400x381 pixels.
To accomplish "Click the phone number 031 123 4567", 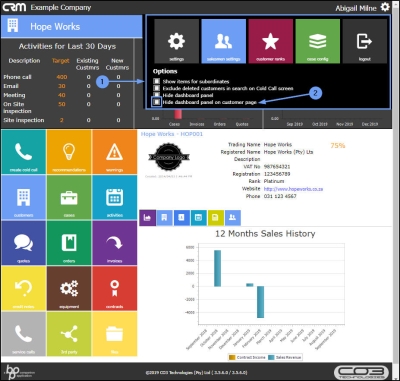I will [280, 196].
